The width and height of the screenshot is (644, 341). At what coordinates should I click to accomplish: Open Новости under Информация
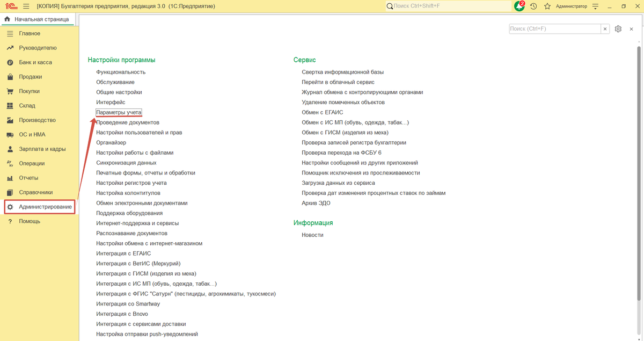pyautogui.click(x=312, y=235)
